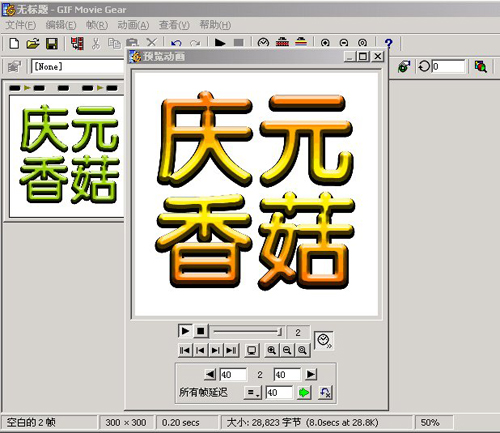Image resolution: width=500 pixels, height=433 pixels.
Task: Open the 帮助(H) menu
Action: tap(215, 25)
